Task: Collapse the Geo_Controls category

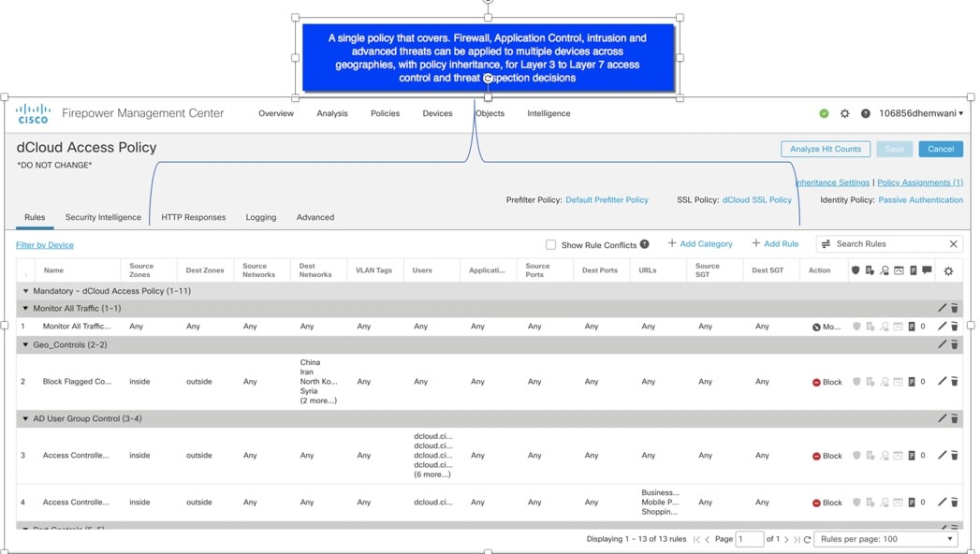Action: tap(25, 344)
